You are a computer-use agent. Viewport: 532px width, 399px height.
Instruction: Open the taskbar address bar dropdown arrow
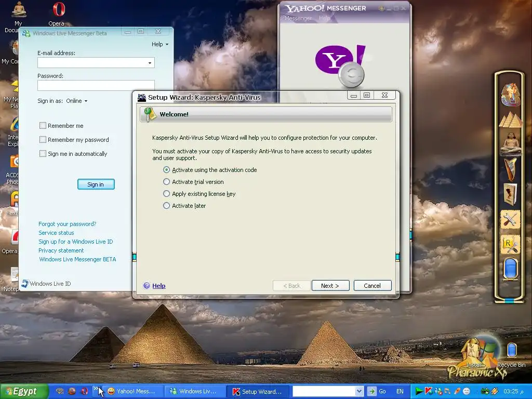[x=360, y=391]
